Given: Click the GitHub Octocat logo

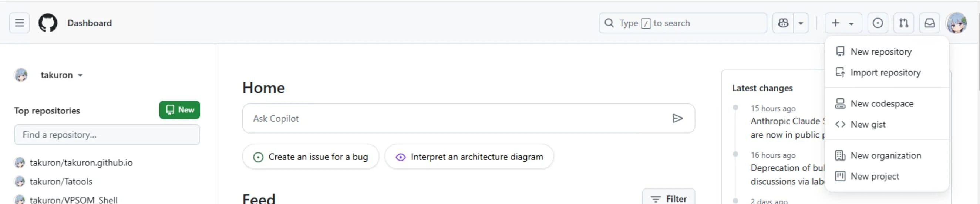Looking at the screenshot, I should pyautogui.click(x=48, y=23).
